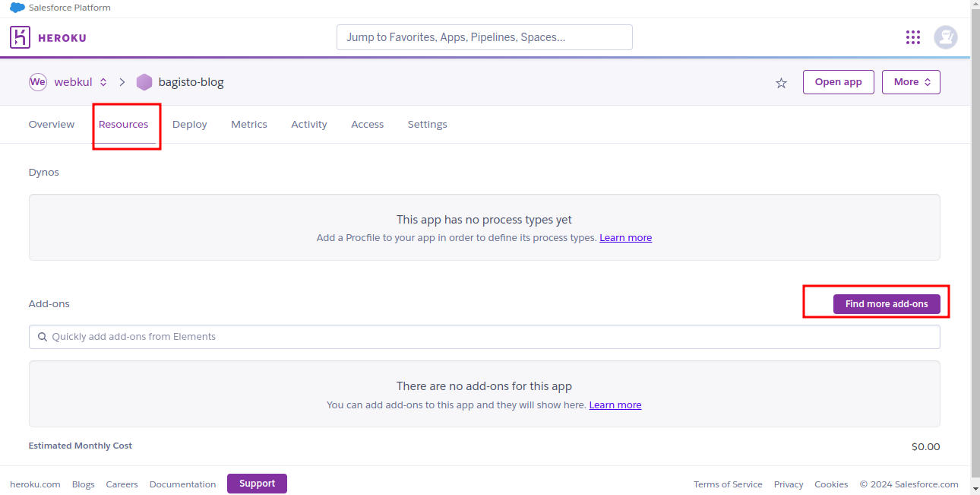
Task: View the Activity tab
Action: click(309, 124)
